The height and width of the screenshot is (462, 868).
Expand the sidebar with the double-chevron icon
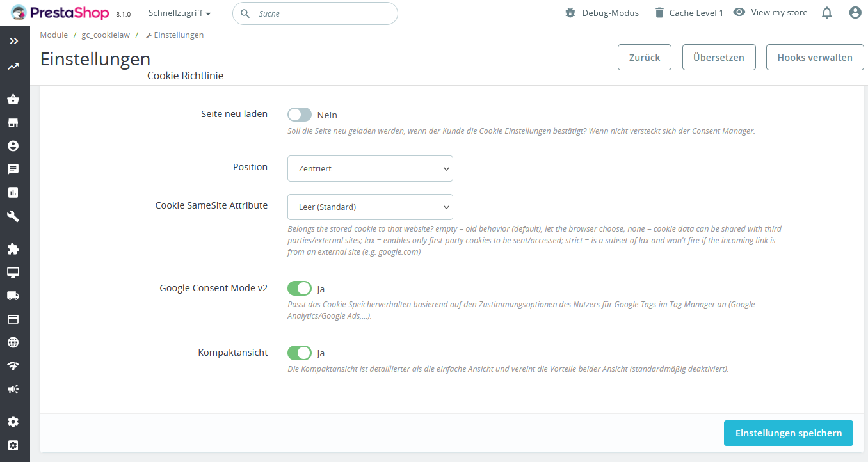coord(13,41)
